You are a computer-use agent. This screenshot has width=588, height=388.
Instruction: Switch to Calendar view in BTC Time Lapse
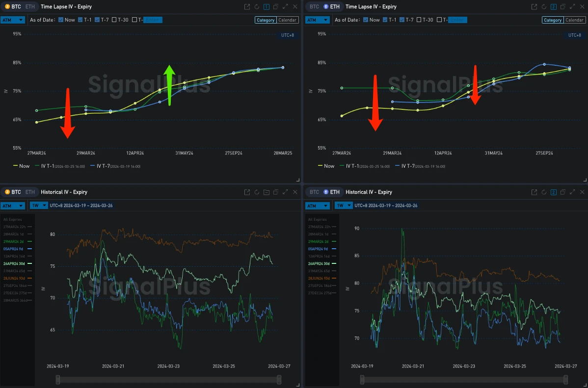tap(287, 20)
